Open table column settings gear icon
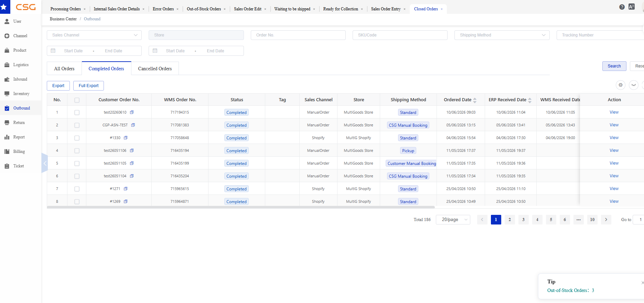 621,85
